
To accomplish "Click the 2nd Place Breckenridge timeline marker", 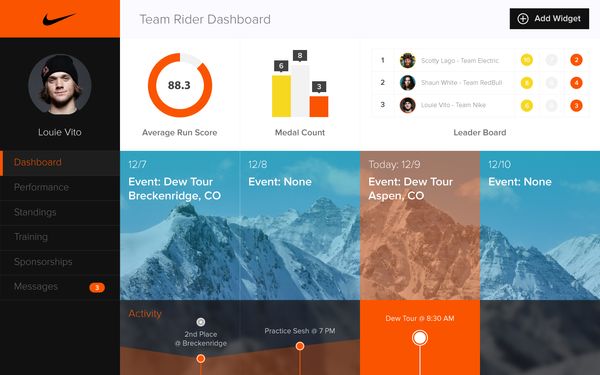I will pos(201,359).
